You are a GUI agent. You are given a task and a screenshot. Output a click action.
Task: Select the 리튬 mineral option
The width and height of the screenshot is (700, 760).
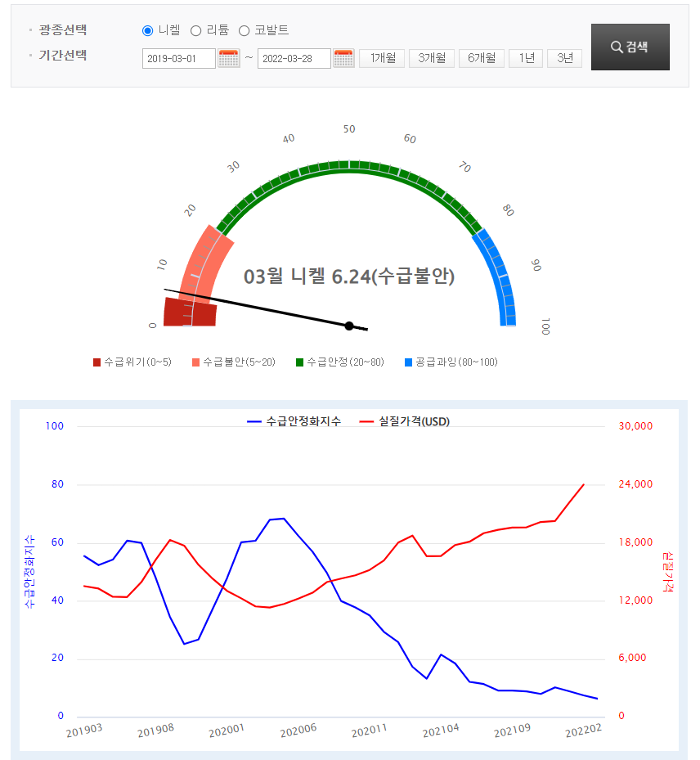point(196,30)
